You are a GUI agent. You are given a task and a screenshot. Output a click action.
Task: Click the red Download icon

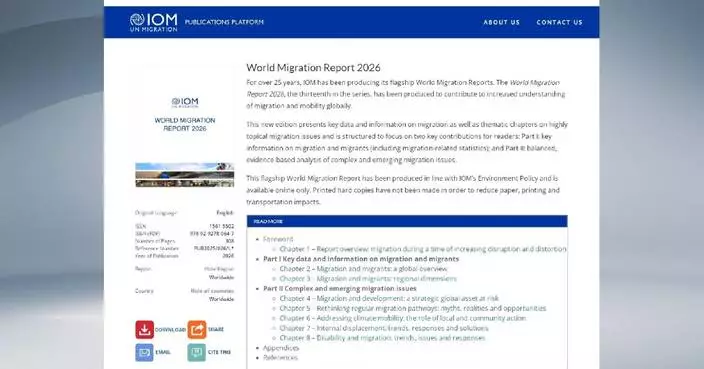(x=145, y=329)
